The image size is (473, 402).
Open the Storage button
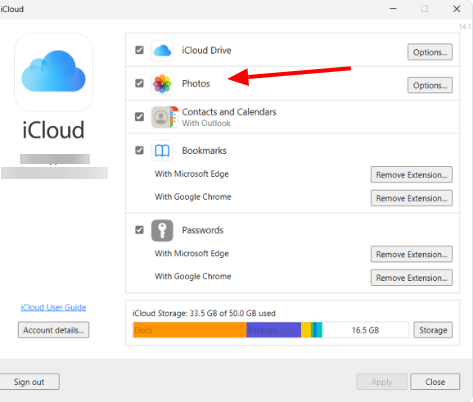433,330
